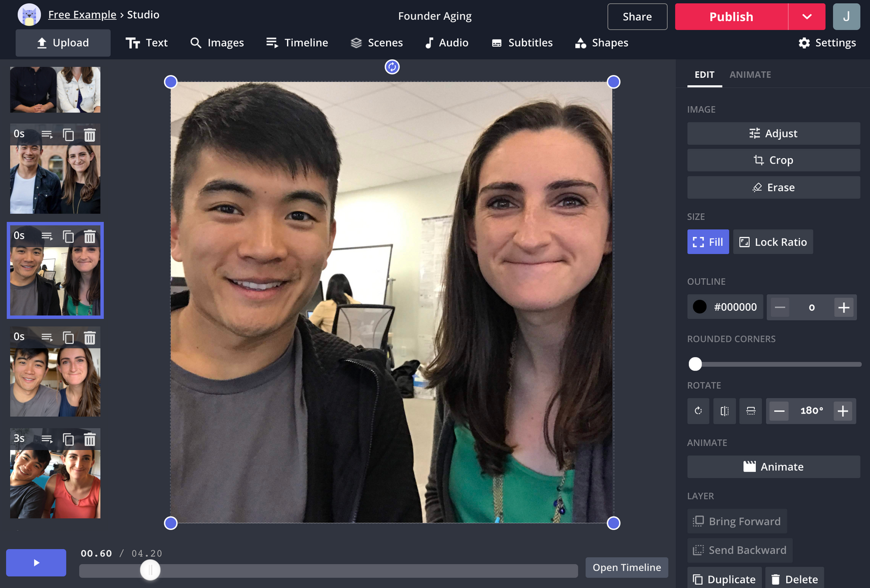The width and height of the screenshot is (870, 588).
Task: Open the Free Example link
Action: pos(82,14)
